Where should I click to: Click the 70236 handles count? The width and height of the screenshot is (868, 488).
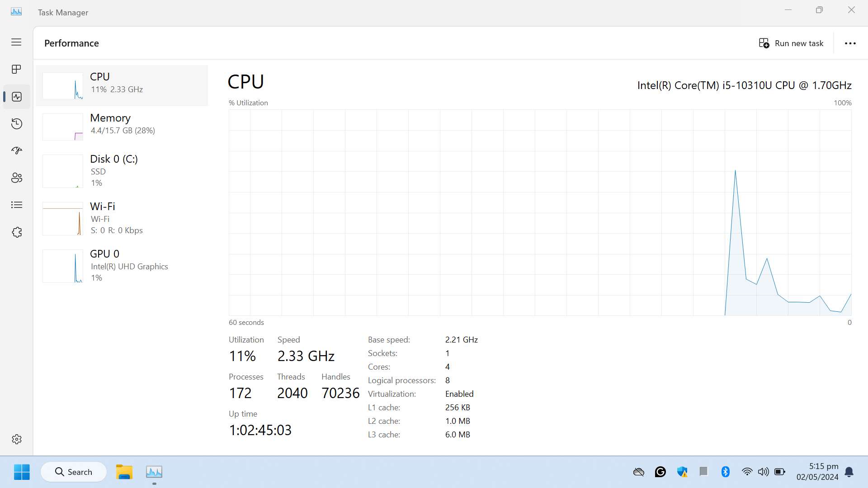340,393
